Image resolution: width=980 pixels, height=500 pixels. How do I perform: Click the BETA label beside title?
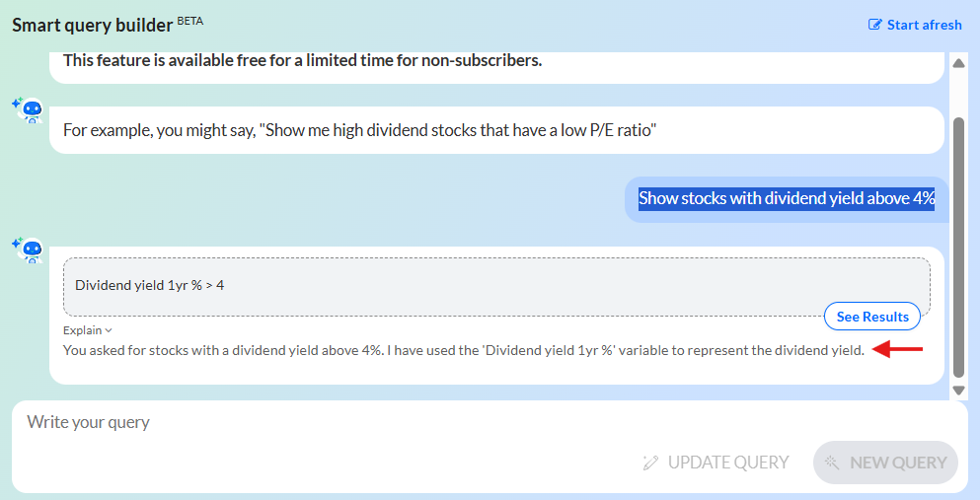click(x=190, y=22)
